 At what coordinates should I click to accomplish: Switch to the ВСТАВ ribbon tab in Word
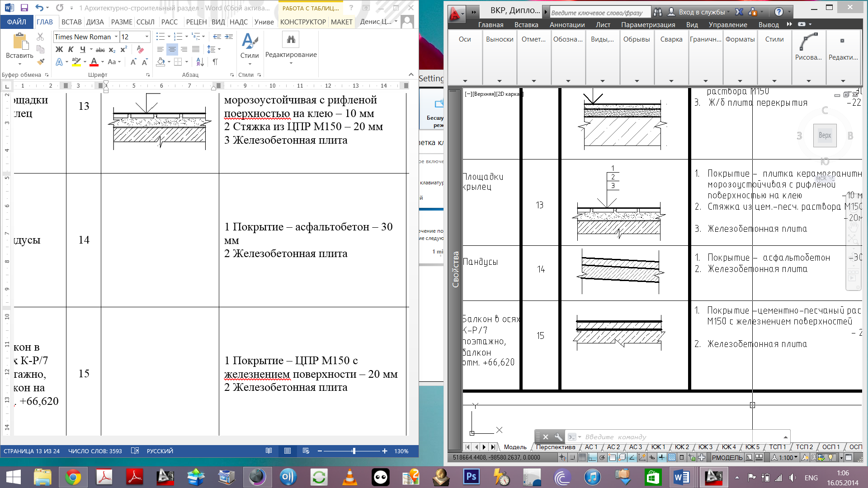71,22
